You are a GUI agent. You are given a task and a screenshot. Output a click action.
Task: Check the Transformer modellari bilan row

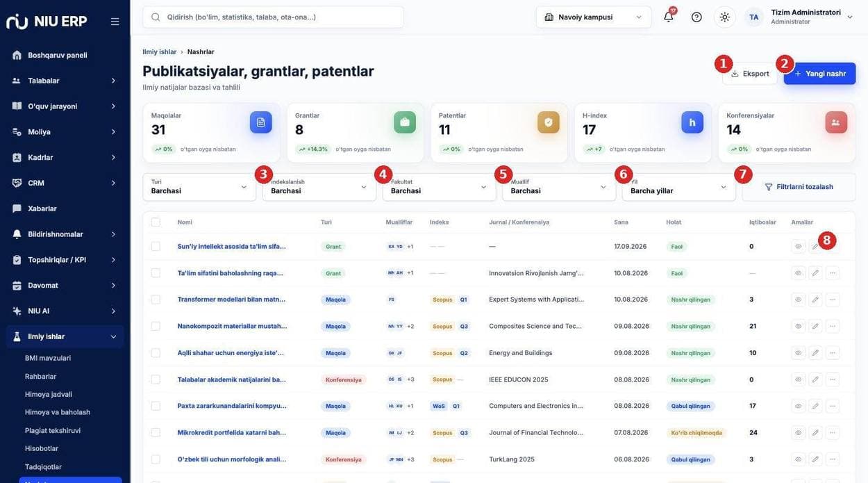tap(156, 300)
